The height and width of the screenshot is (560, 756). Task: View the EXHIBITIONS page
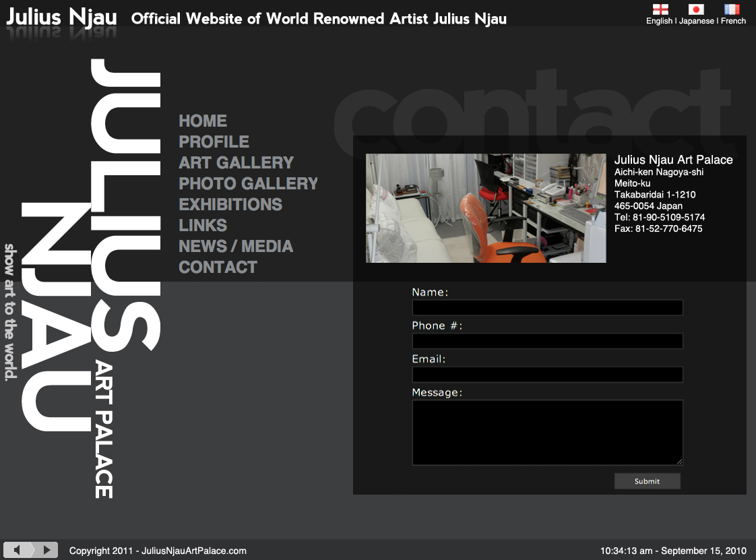[230, 205]
